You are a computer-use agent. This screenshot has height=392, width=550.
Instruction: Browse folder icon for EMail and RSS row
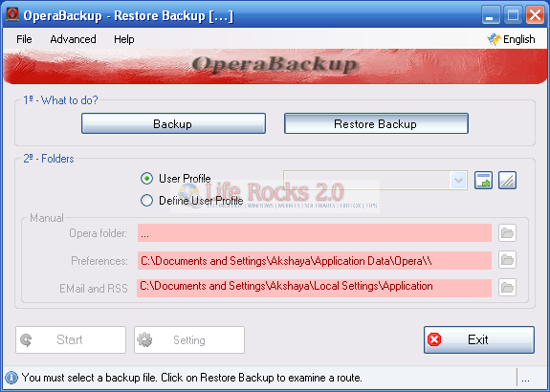[x=507, y=288]
